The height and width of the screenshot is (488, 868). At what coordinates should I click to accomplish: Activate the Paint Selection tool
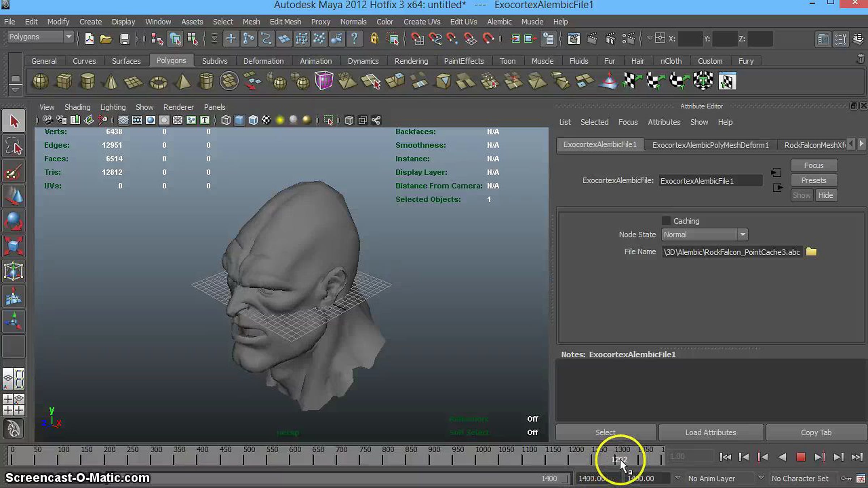(13, 172)
